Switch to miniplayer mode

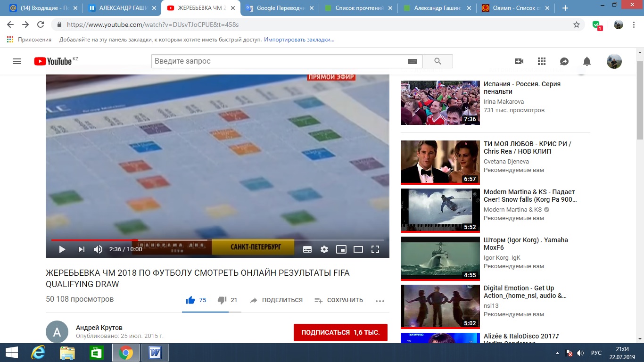341,249
